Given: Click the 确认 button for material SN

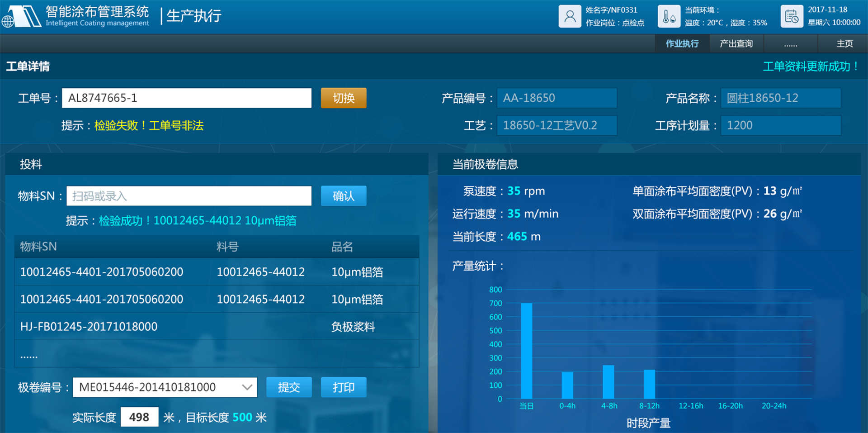Looking at the screenshot, I should [344, 196].
